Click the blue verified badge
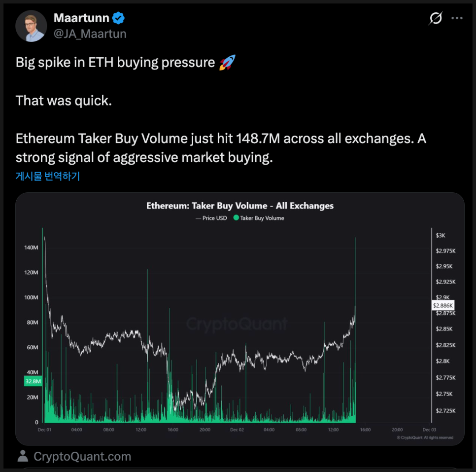 (x=119, y=19)
